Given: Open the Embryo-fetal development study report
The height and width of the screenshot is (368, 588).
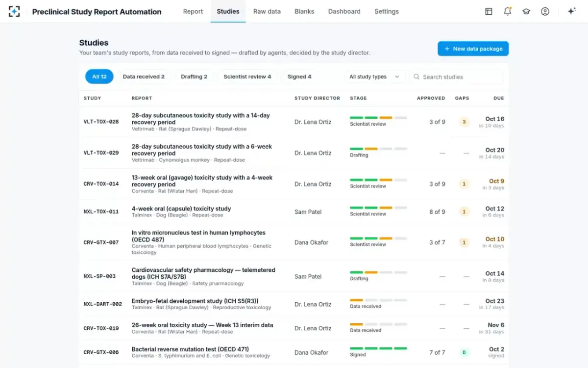Looking at the screenshot, I should tap(195, 301).
